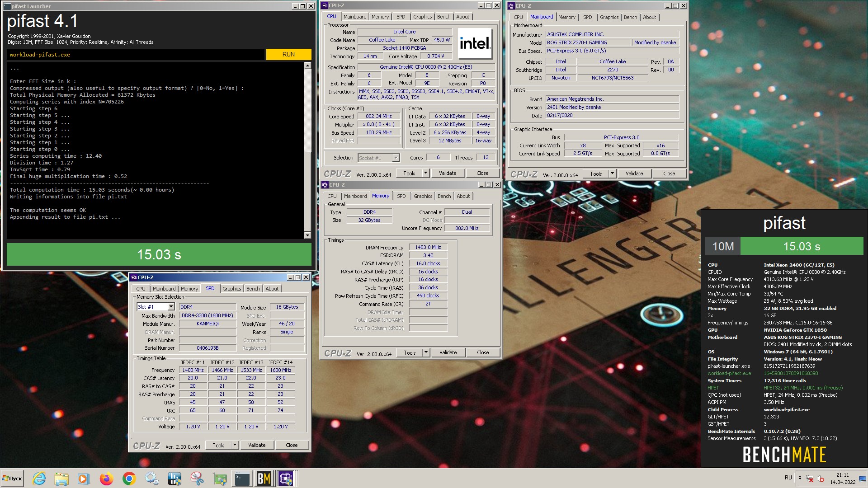This screenshot has width=868, height=488.
Task: Open Windows Explorer folder icon in taskbar
Action: pos(61,479)
